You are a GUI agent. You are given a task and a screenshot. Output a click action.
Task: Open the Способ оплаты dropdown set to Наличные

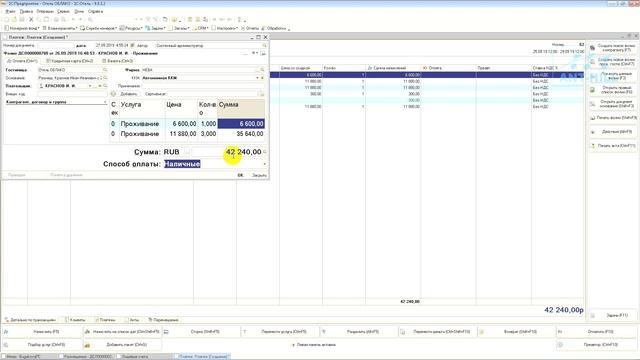(x=264, y=164)
